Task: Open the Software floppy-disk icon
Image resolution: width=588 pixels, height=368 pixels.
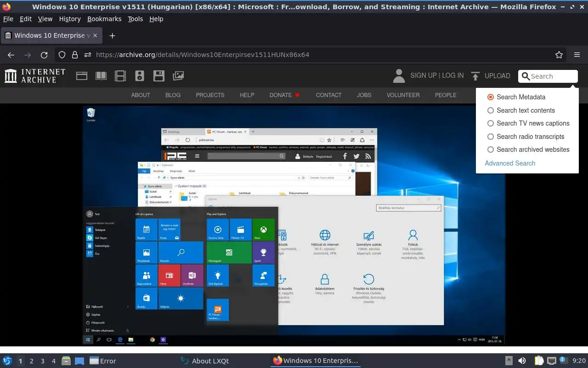Action: click(159, 76)
